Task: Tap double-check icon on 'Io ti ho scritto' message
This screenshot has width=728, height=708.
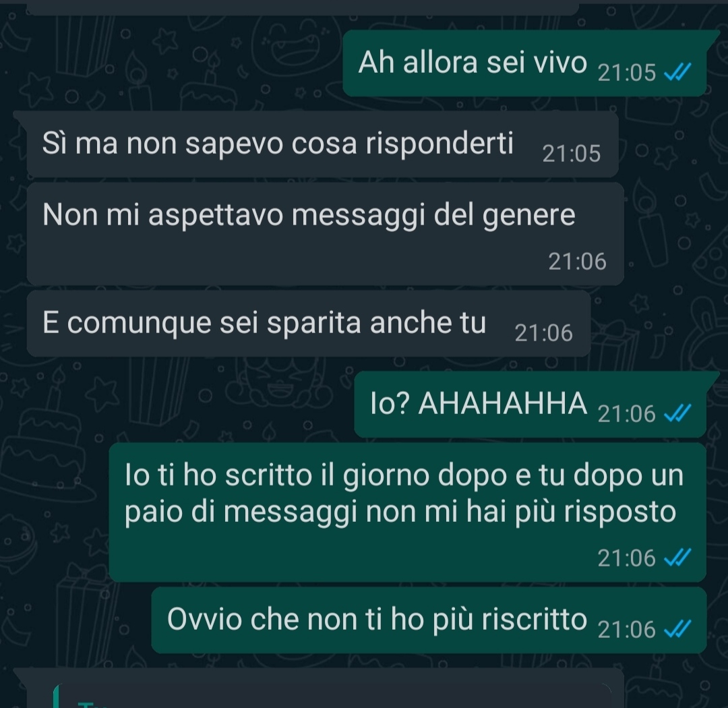Action: 678,558
